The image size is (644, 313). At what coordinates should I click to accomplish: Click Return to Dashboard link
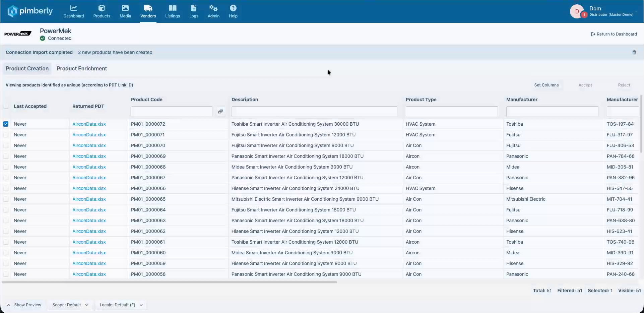pyautogui.click(x=614, y=34)
